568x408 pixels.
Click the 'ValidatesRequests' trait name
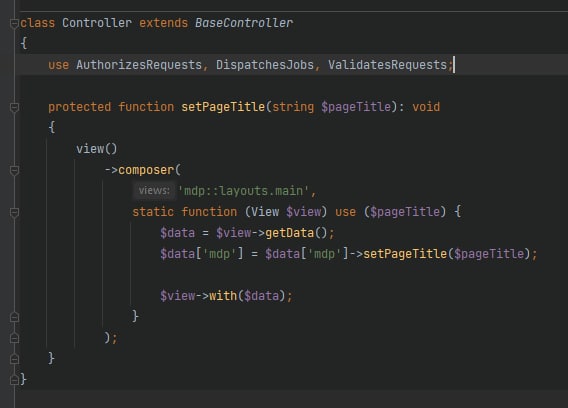(387, 65)
